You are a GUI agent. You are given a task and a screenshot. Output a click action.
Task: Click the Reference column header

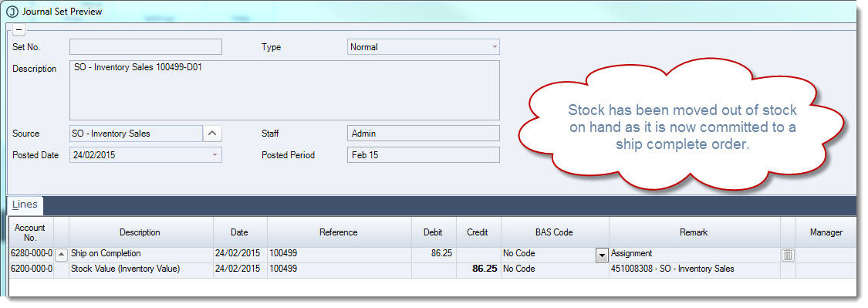click(339, 232)
